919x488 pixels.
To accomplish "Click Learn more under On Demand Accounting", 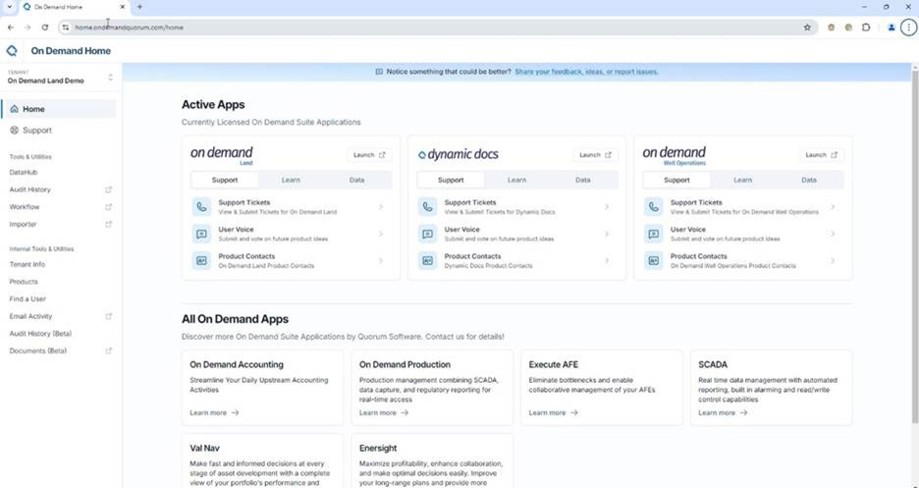I will click(214, 412).
